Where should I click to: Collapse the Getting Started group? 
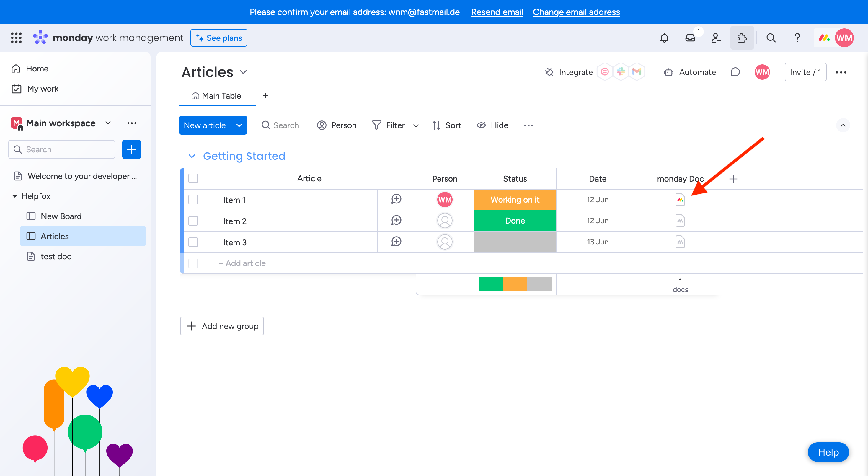[192, 156]
